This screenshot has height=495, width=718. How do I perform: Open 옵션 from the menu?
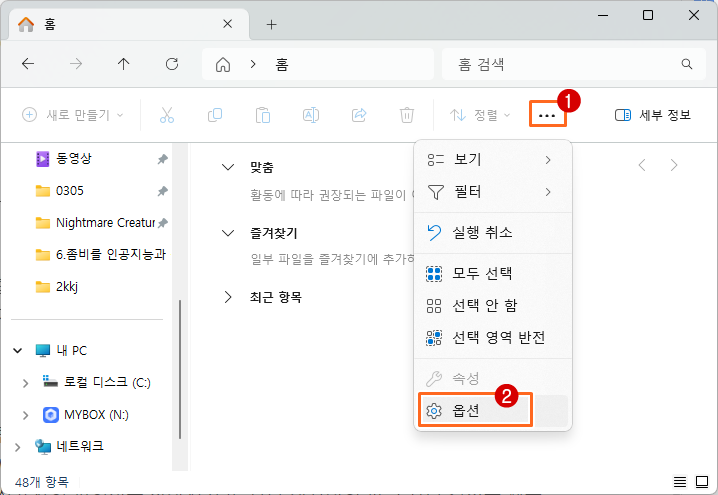point(493,411)
